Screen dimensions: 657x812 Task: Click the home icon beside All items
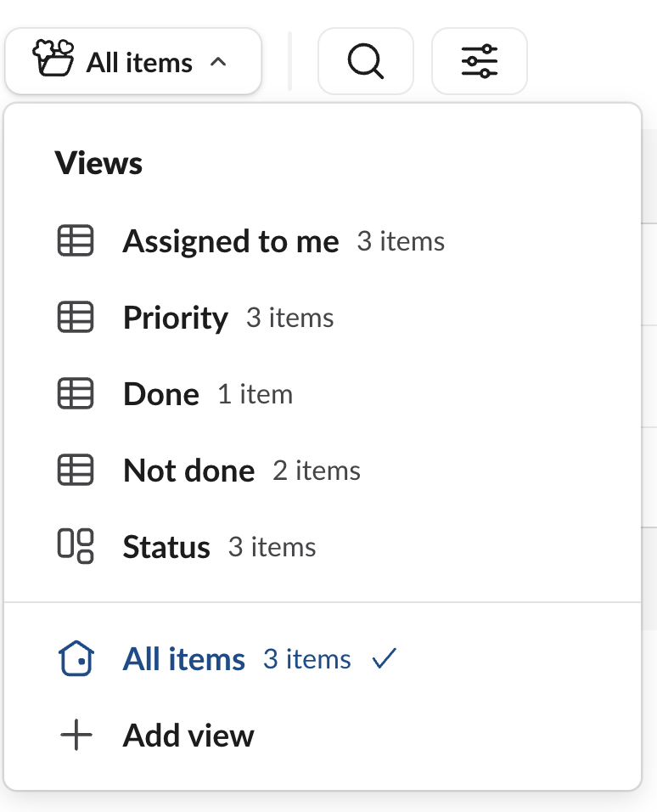[76, 659]
